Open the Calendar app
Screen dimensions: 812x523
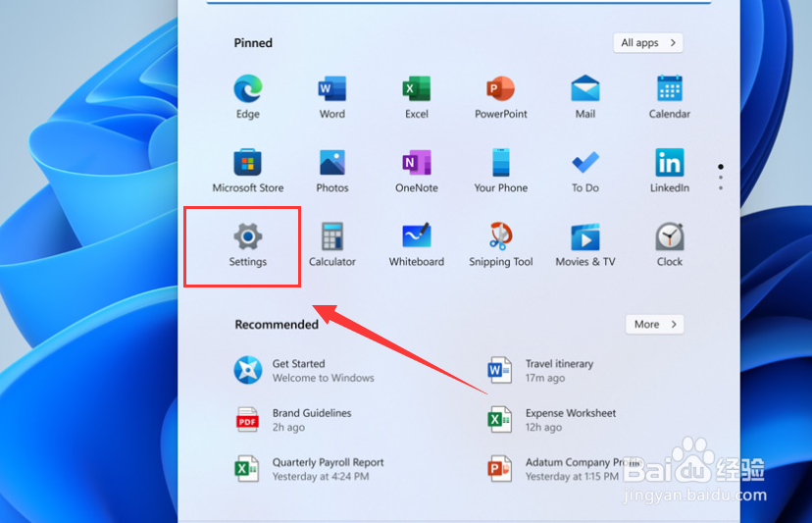670,97
